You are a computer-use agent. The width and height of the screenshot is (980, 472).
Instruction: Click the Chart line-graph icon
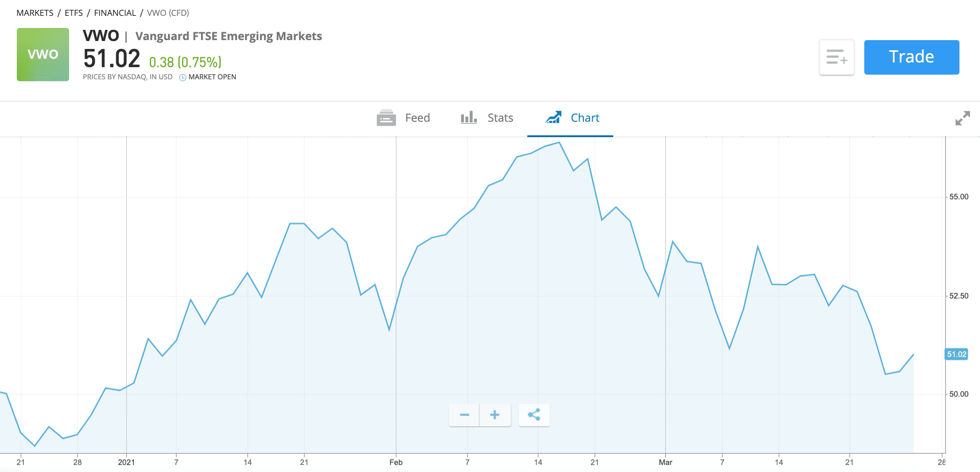(553, 118)
